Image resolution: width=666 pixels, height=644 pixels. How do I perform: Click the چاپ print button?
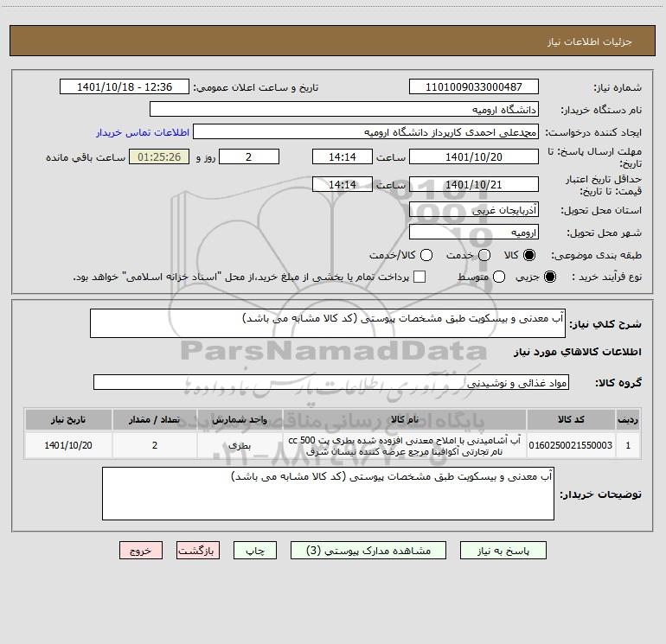tap(255, 551)
